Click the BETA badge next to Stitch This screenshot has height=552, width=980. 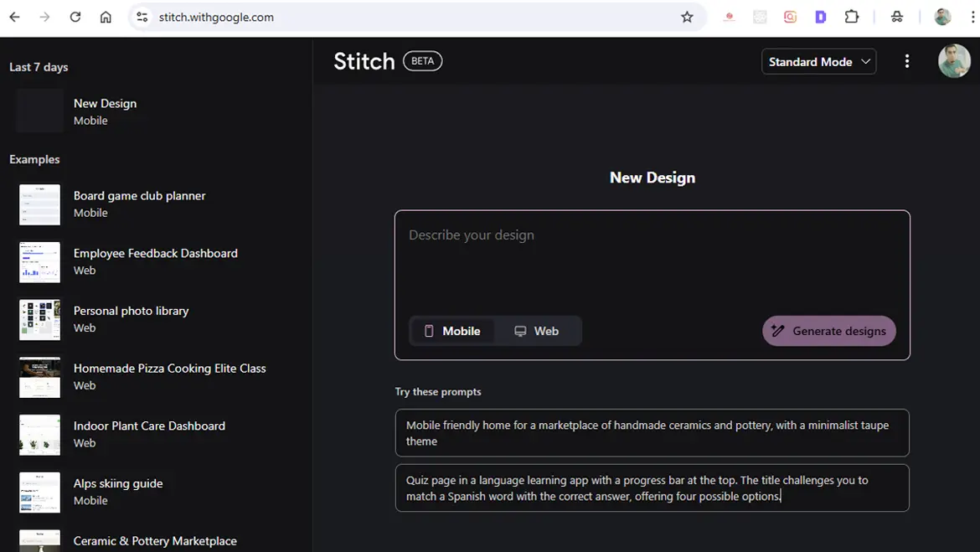click(x=422, y=60)
